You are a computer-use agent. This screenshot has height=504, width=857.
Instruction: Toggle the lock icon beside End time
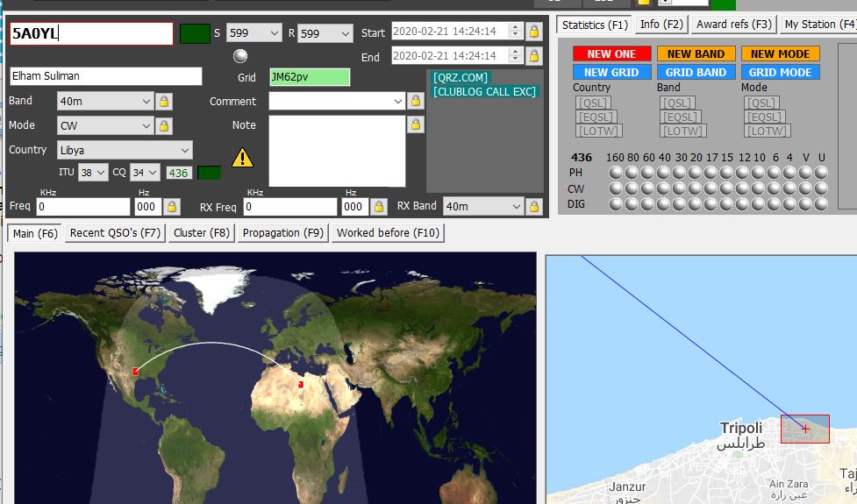pos(534,56)
